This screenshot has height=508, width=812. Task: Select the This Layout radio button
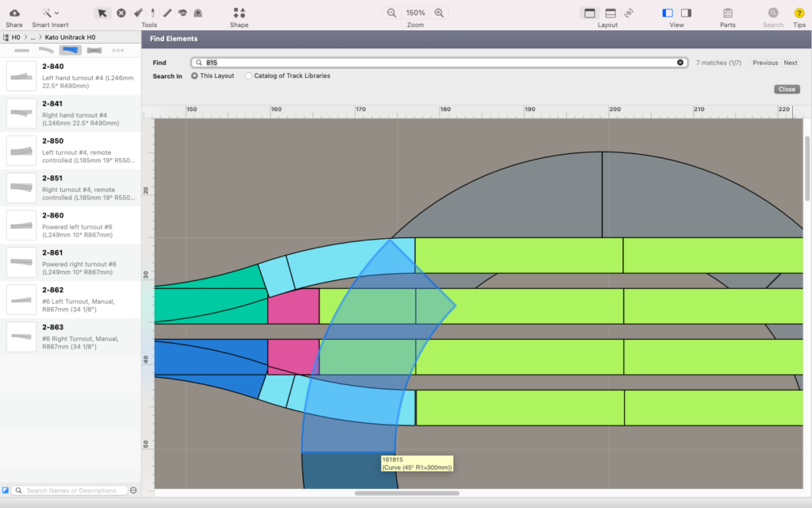click(195, 76)
